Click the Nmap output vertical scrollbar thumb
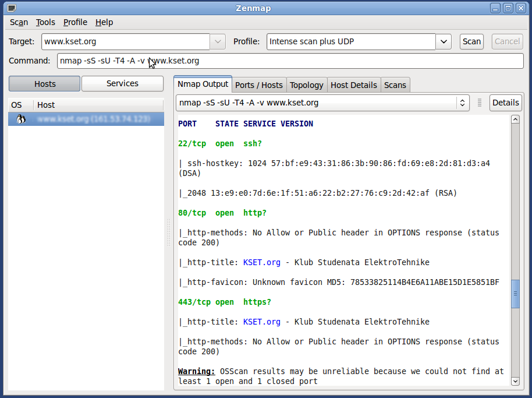The width and height of the screenshot is (532, 398). (515, 294)
